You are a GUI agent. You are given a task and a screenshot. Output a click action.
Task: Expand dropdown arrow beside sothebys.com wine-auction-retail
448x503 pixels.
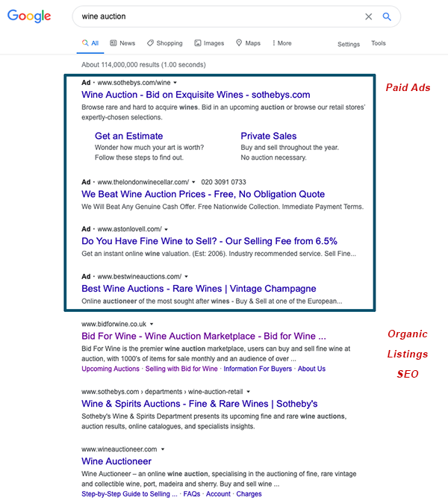[249, 392]
